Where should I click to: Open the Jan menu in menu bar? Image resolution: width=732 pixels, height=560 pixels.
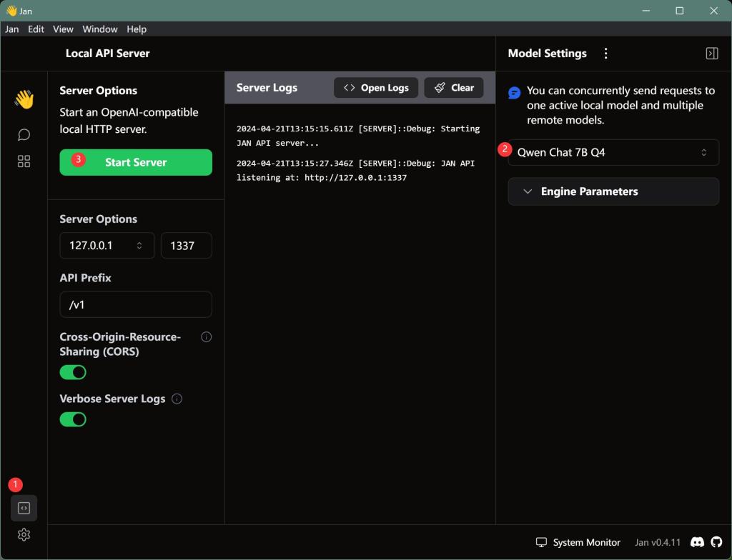tap(11, 29)
